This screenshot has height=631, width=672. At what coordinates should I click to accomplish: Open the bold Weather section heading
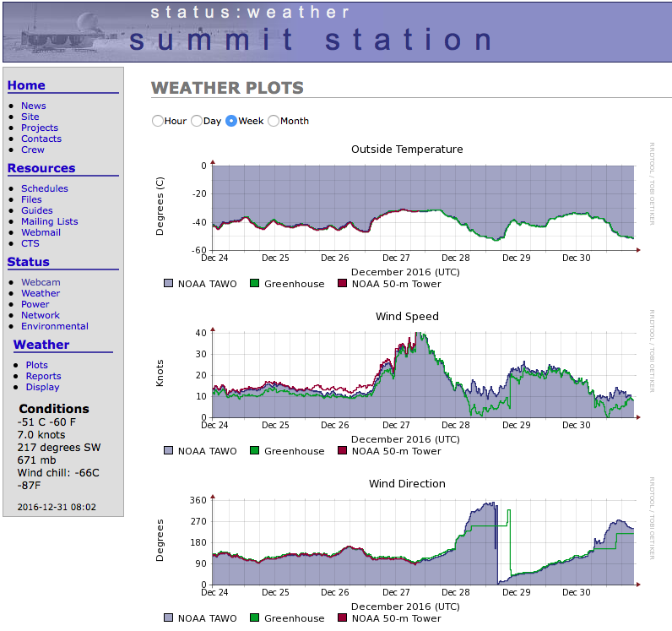[x=41, y=345]
